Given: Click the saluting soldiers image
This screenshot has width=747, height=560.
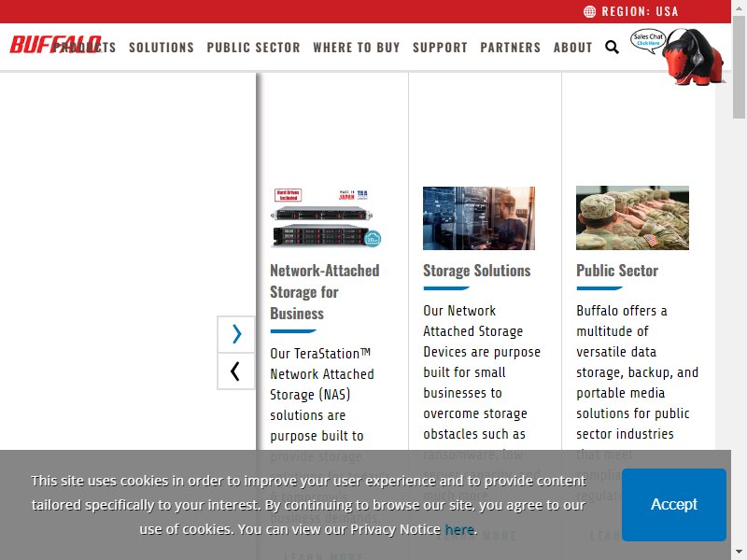Looking at the screenshot, I should click(x=632, y=217).
